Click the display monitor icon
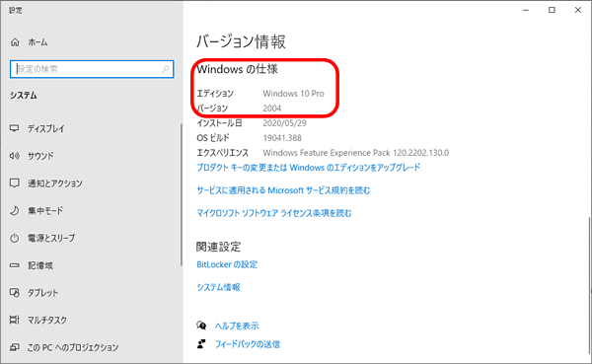 click(15, 128)
